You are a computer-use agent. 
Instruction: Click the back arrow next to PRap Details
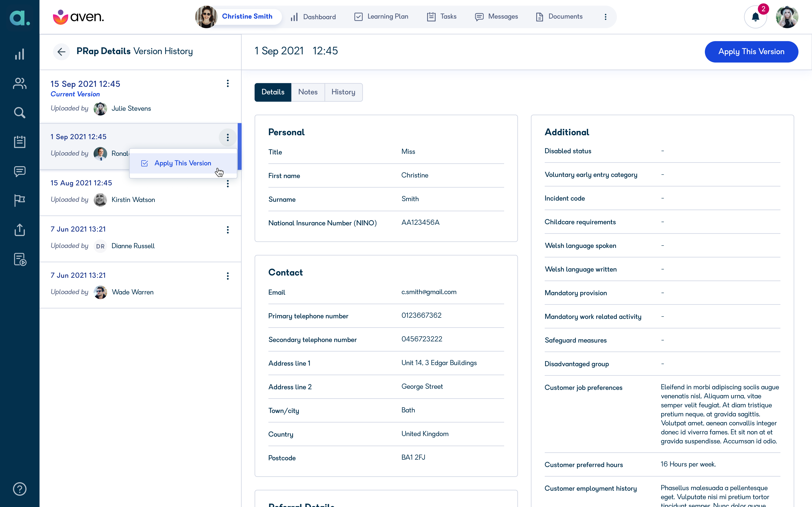coord(61,52)
